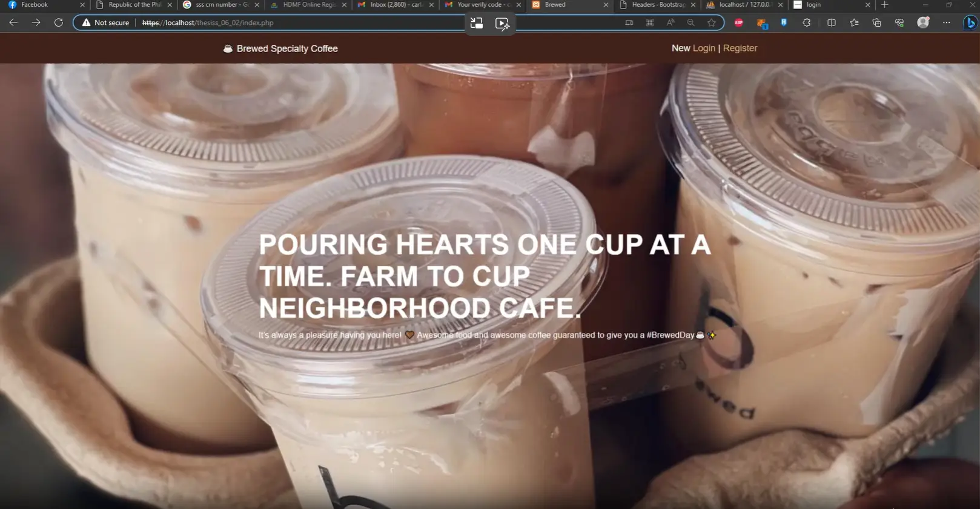Toggle split screen view
Image resolution: width=980 pixels, height=509 pixels.
pos(832,22)
